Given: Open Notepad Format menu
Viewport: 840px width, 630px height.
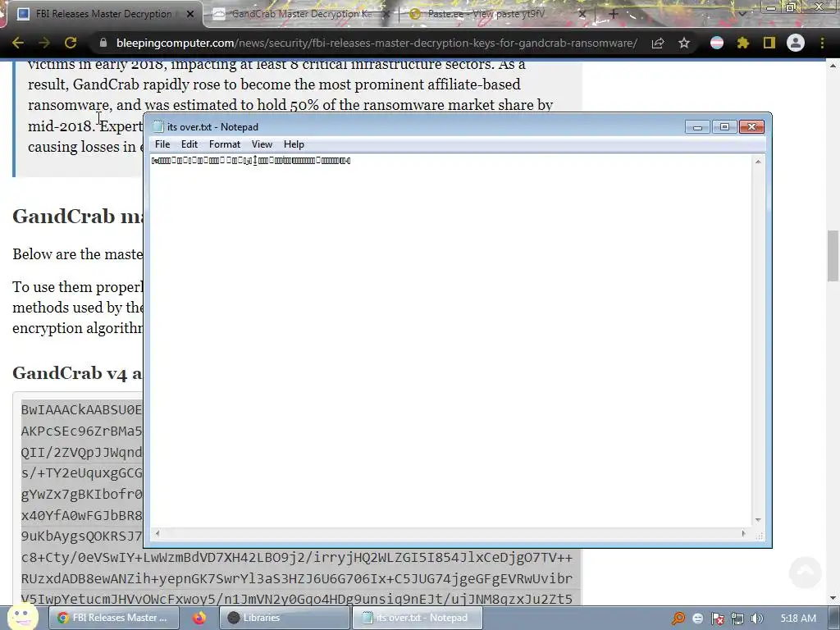Looking at the screenshot, I should pos(225,144).
